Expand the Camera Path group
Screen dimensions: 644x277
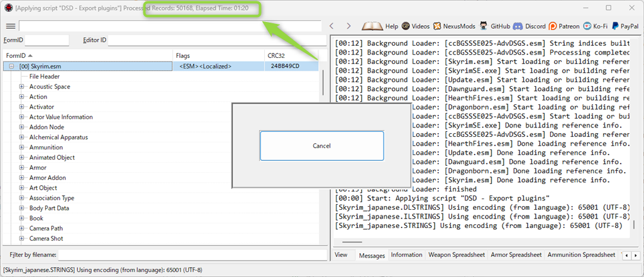(22, 228)
